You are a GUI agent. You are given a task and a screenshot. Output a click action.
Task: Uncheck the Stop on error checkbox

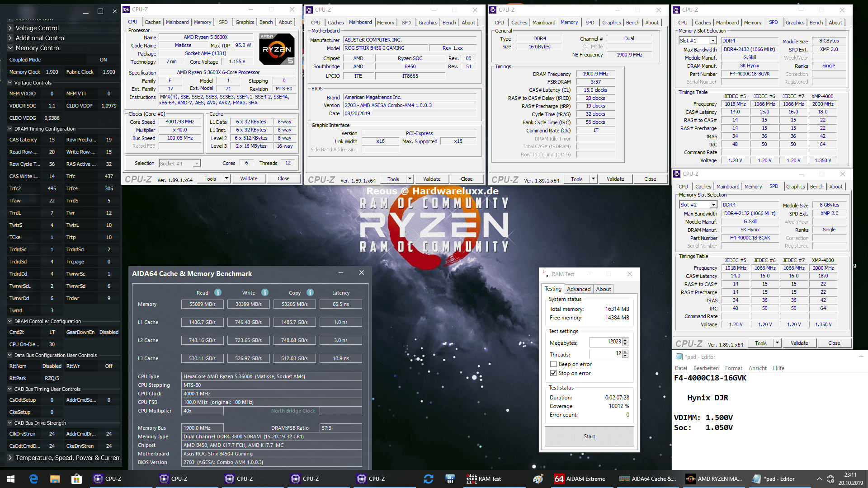coord(553,373)
